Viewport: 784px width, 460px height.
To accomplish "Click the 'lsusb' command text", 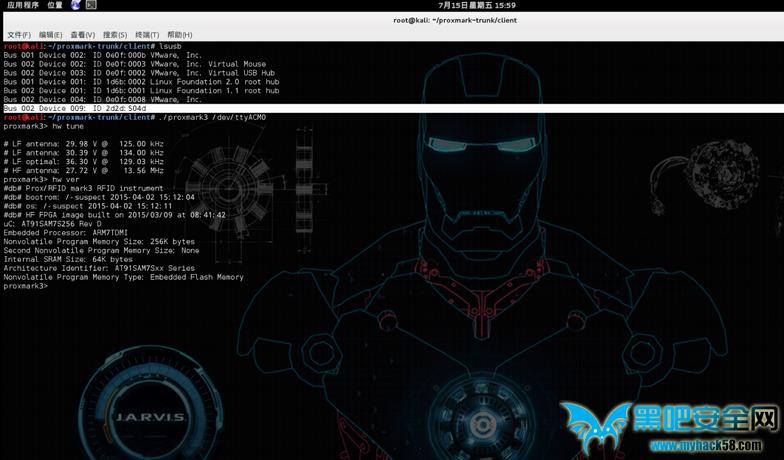I will tap(170, 46).
